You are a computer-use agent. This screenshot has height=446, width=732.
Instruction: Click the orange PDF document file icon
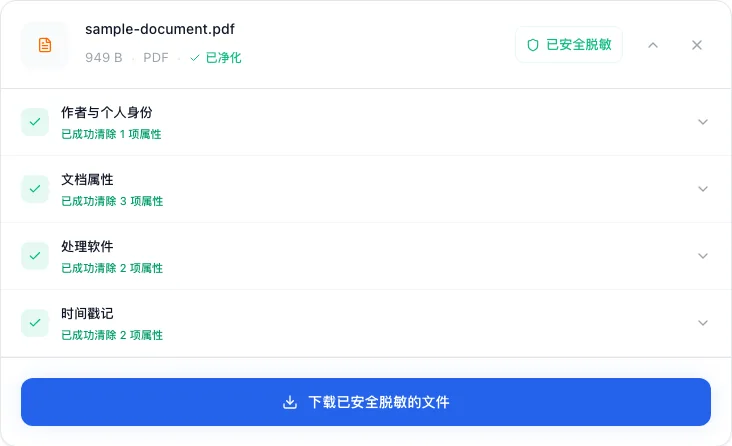point(45,45)
